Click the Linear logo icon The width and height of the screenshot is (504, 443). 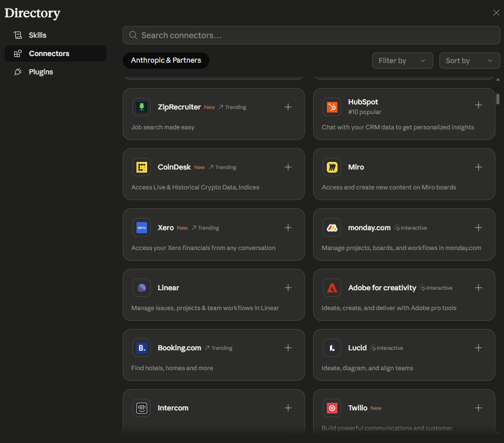tap(142, 288)
